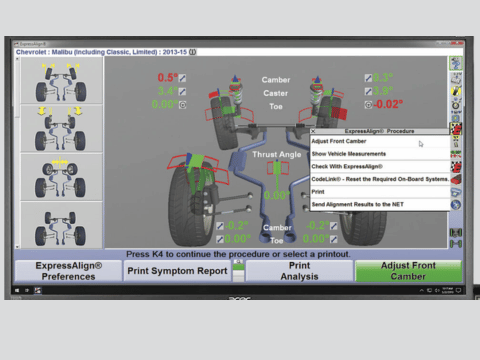Click the yellow circular tool icon

coord(456,91)
